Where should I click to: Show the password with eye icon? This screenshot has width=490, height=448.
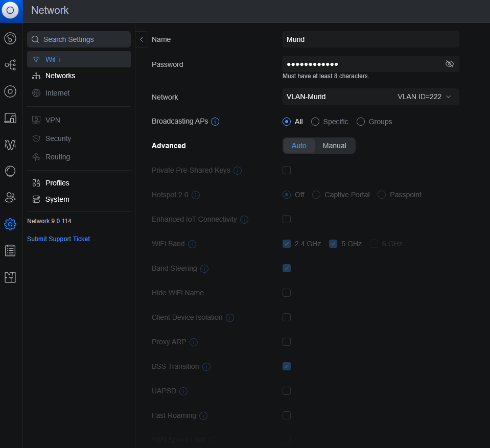pyautogui.click(x=450, y=64)
